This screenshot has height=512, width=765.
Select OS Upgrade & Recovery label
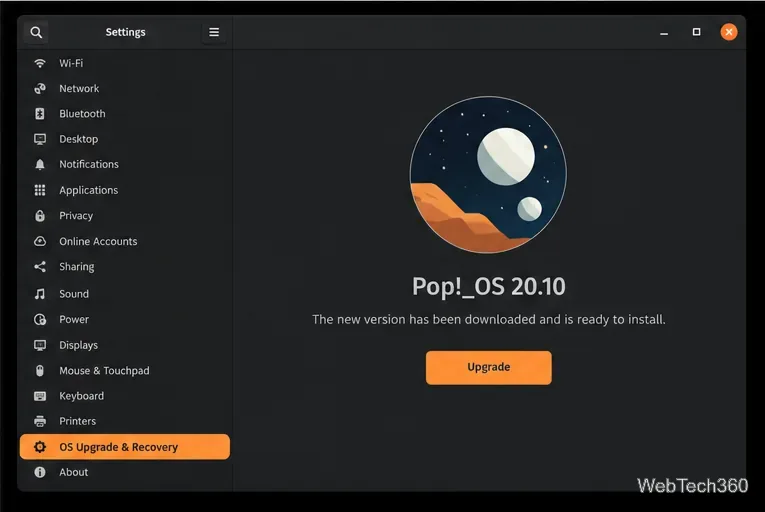pyautogui.click(x=119, y=447)
